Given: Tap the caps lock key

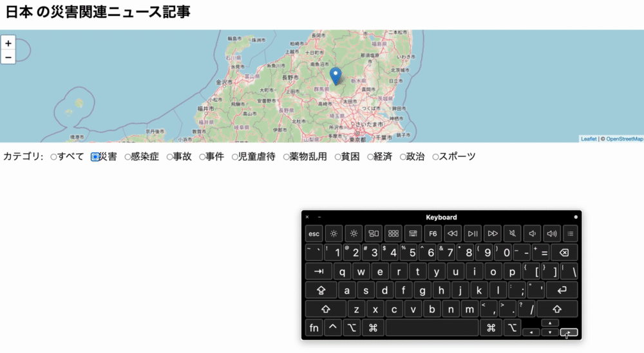Looking at the screenshot, I should coord(321,290).
